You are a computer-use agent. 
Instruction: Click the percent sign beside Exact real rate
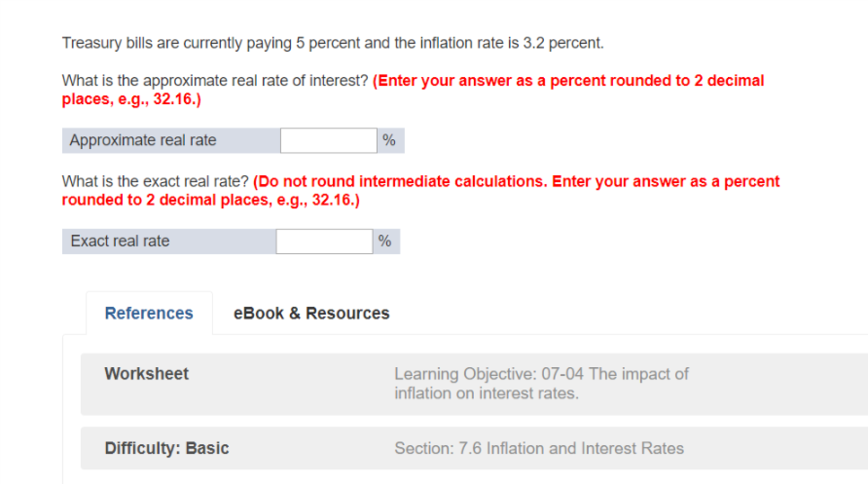[384, 242]
